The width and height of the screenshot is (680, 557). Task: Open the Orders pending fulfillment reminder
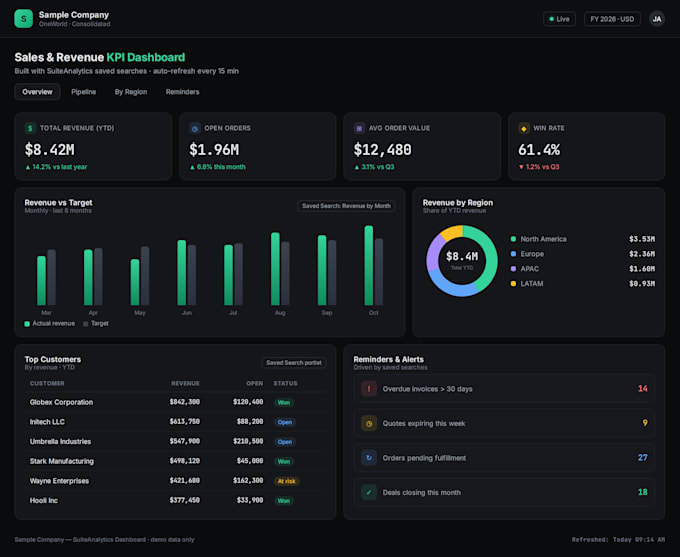[504, 458]
